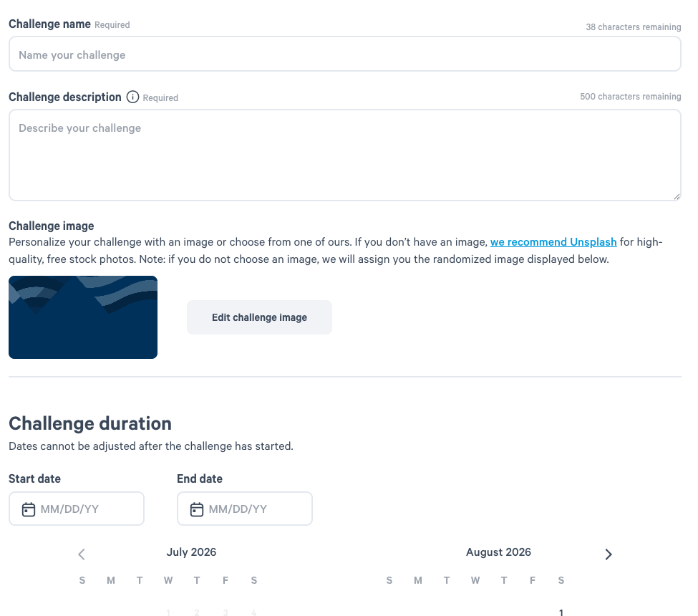Select July 2 in the calendar
Viewport: 698px width, 616px height.
tap(197, 612)
